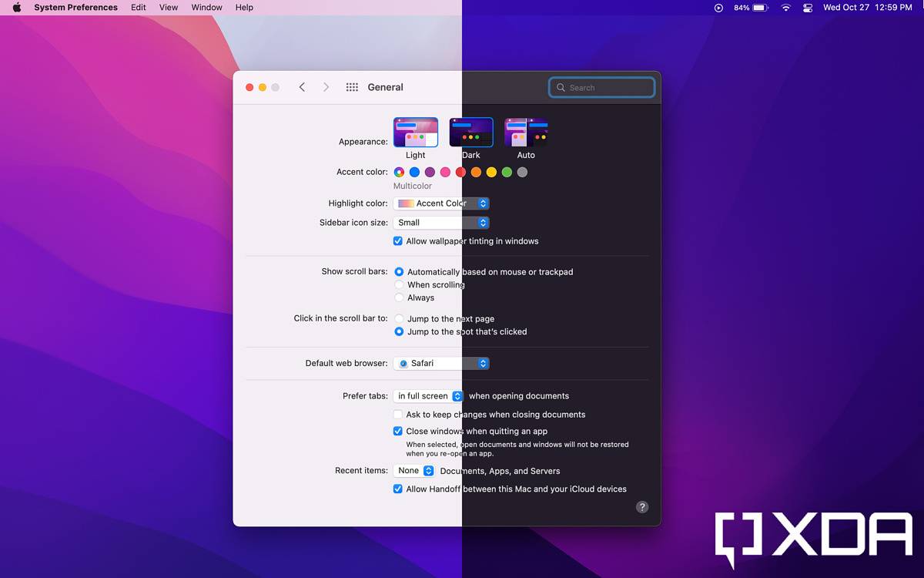Click the 84% battery percentage text
Screen dimensions: 924x578
click(x=742, y=8)
